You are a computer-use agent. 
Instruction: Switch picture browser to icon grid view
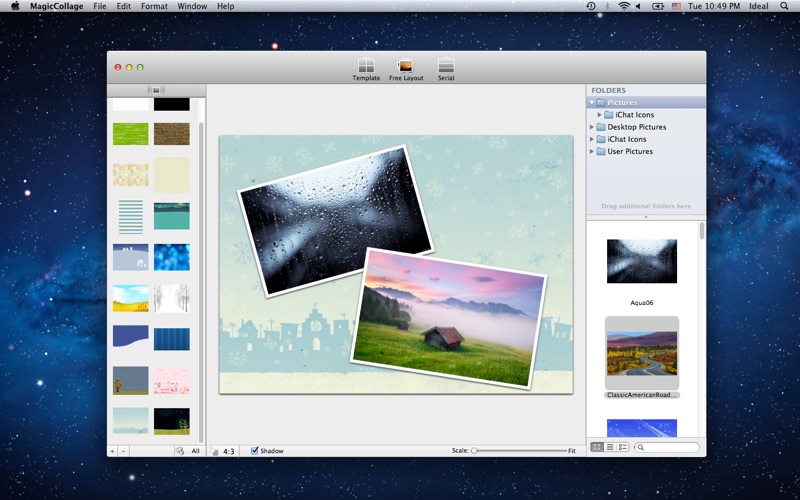pyautogui.click(x=597, y=447)
